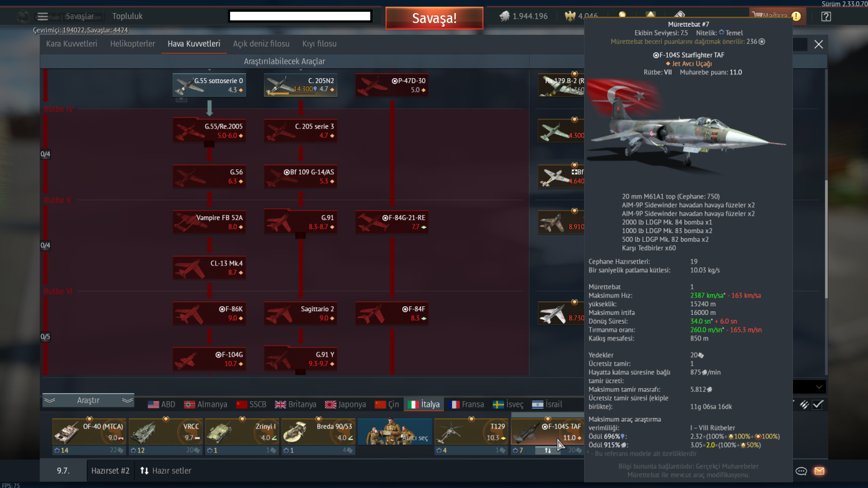Open the chat speech bubble icon
The height and width of the screenshot is (488, 868).
point(801,471)
